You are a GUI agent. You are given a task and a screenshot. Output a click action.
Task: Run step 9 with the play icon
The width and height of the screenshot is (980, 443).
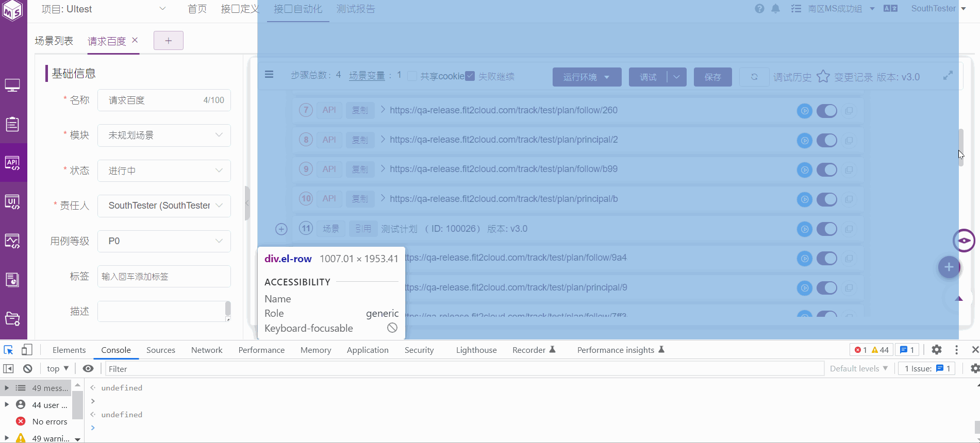(804, 169)
